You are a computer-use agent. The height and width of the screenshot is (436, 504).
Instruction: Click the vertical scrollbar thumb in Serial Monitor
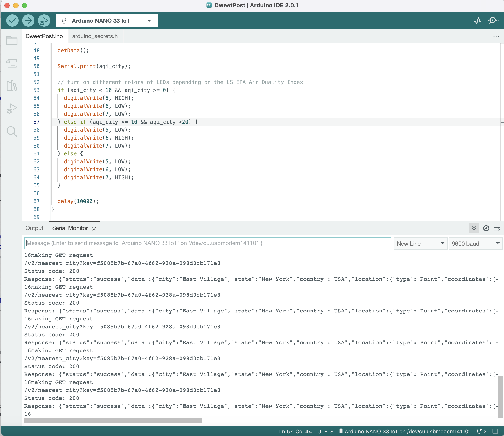tap(500, 397)
